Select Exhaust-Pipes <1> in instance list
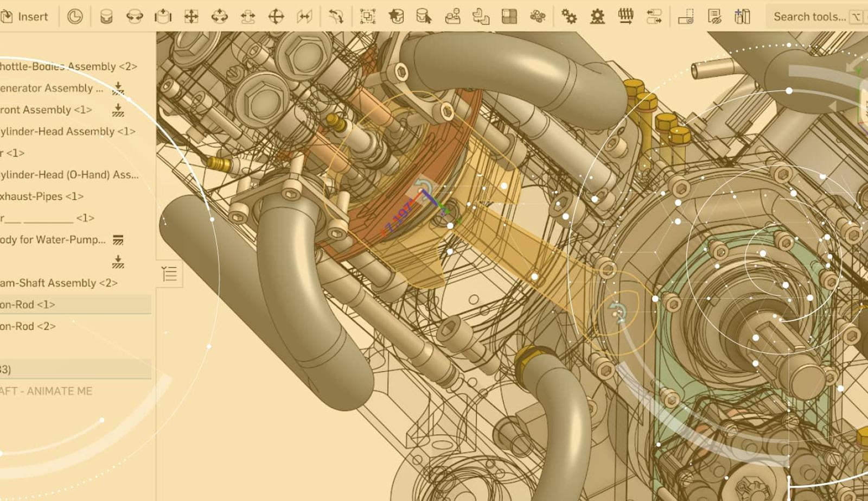 (42, 196)
